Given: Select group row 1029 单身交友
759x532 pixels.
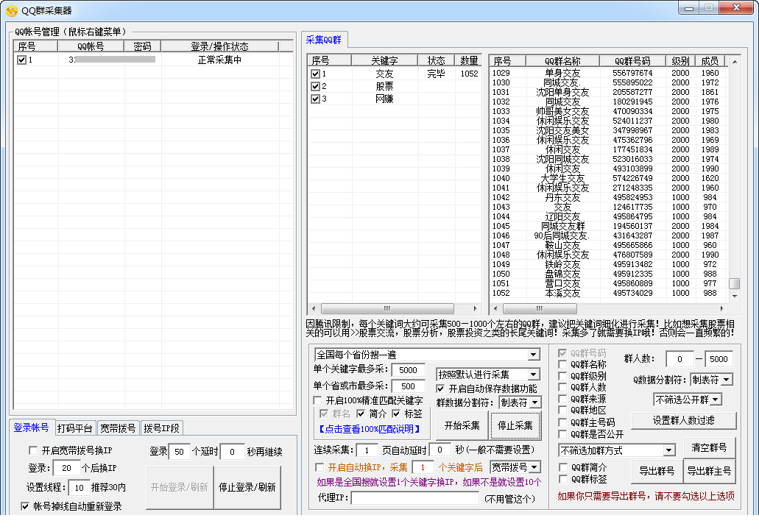Looking at the screenshot, I should 608,73.
